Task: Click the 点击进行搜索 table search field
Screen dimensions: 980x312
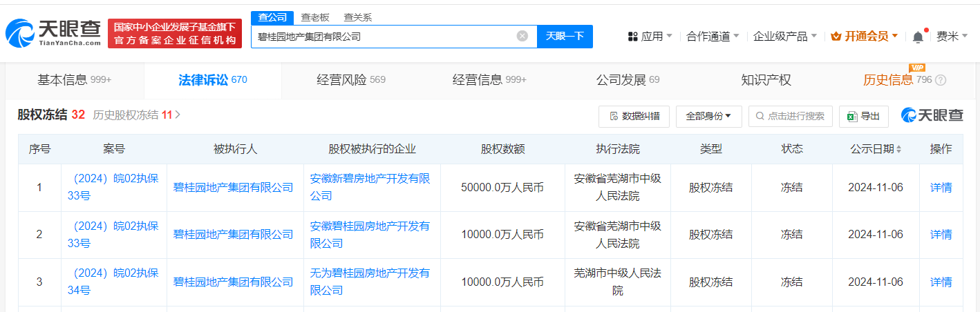Action: (x=791, y=116)
